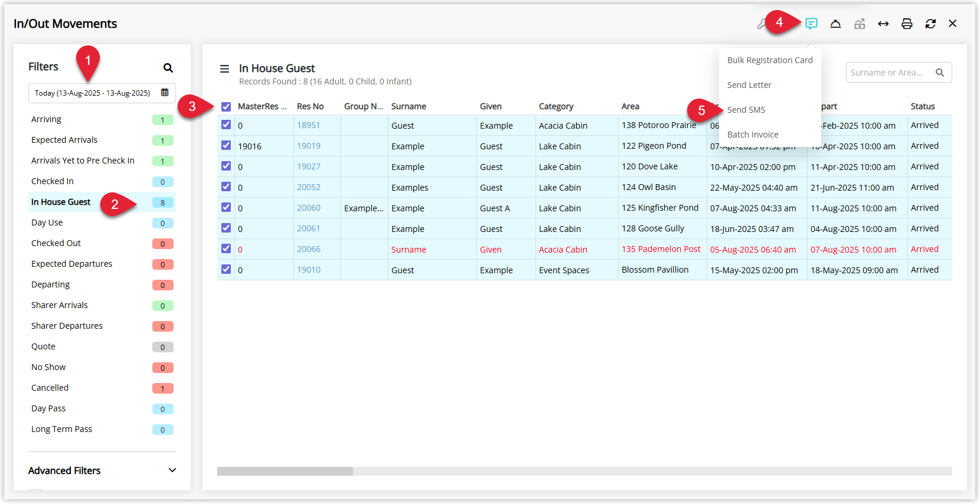Open reservation number 19019 link
980x504 pixels.
point(308,146)
